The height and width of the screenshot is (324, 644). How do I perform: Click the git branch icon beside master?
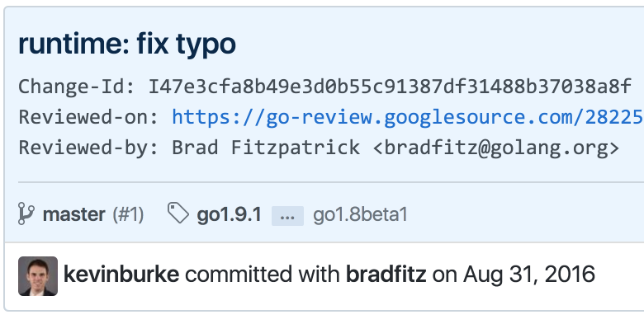click(26, 214)
